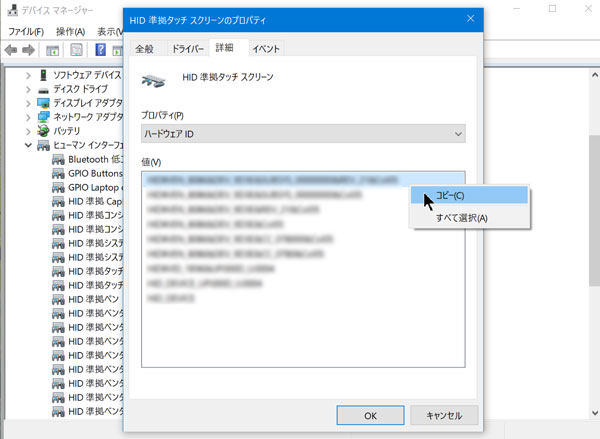Collapse the ヒューマン インターフェイス tree node

(28, 145)
